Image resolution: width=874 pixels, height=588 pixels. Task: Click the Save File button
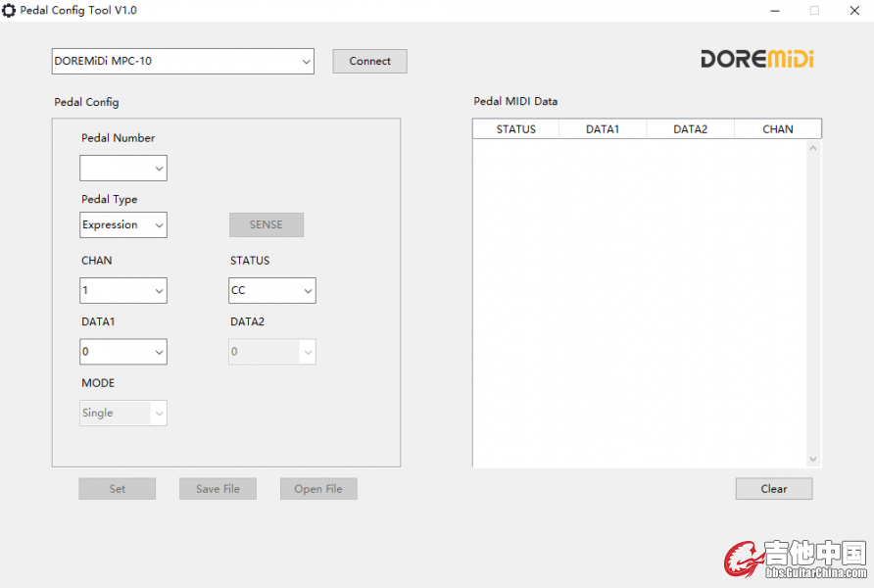(x=218, y=489)
